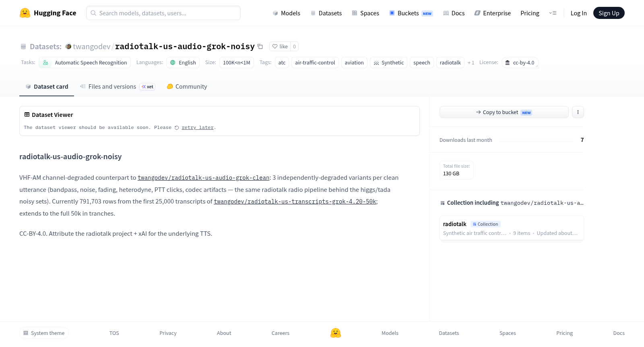The height and width of the screenshot is (347, 644).
Task: Go to Models in the top navigation
Action: (x=287, y=13)
